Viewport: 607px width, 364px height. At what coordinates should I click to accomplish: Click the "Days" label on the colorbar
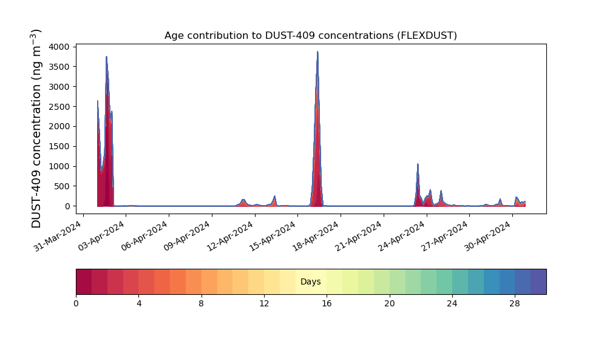click(310, 281)
